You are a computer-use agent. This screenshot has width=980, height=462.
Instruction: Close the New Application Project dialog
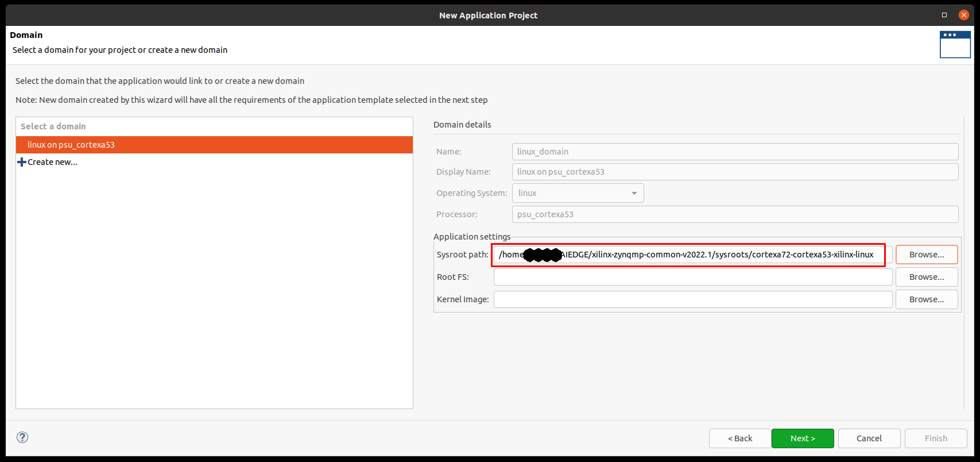tap(964, 15)
